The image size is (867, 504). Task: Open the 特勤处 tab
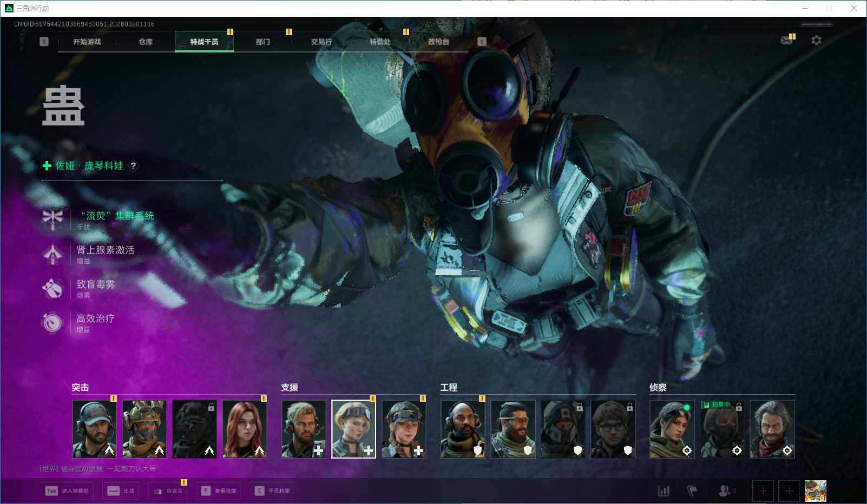[380, 42]
